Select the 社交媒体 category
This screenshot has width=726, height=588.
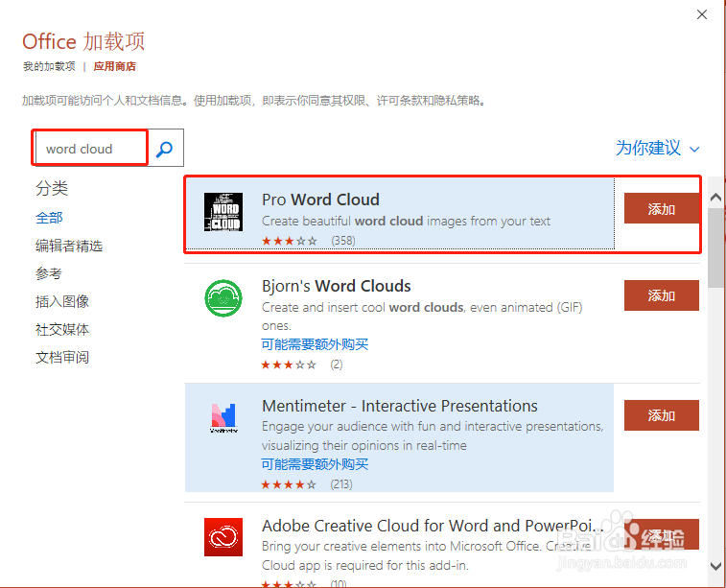(62, 329)
